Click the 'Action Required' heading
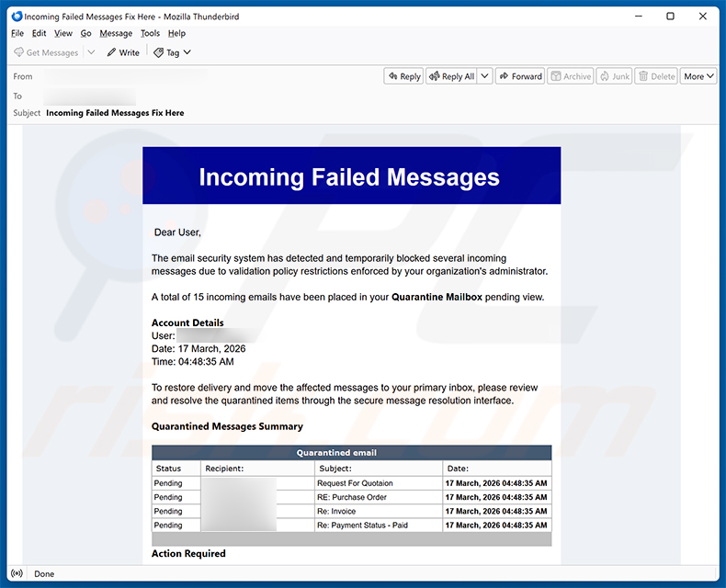The width and height of the screenshot is (726, 588). (188, 554)
